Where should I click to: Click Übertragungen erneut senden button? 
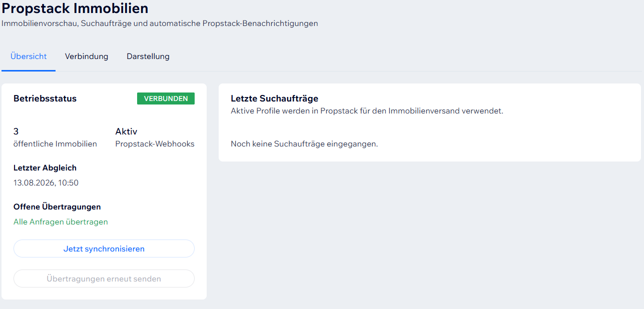(x=104, y=278)
